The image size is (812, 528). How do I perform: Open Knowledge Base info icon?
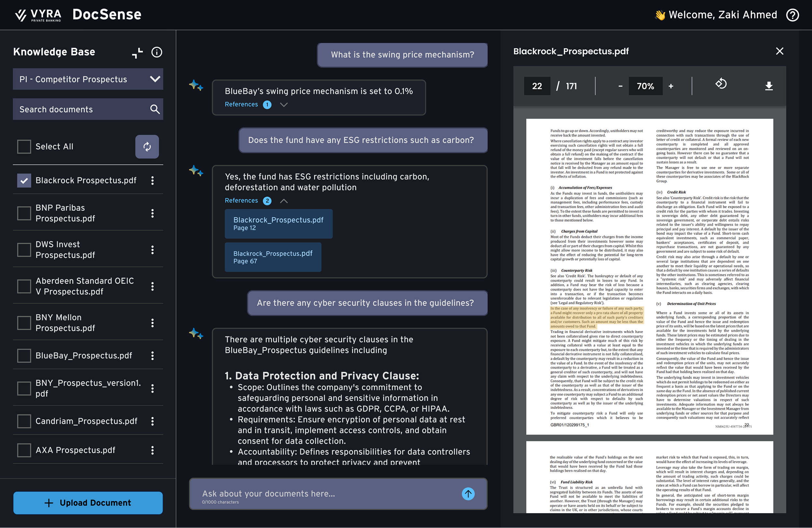point(156,52)
